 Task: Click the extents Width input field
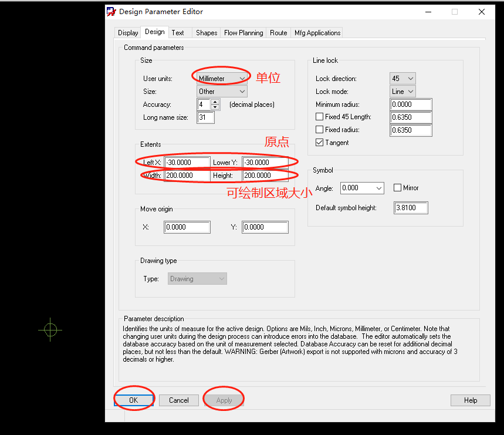click(187, 176)
